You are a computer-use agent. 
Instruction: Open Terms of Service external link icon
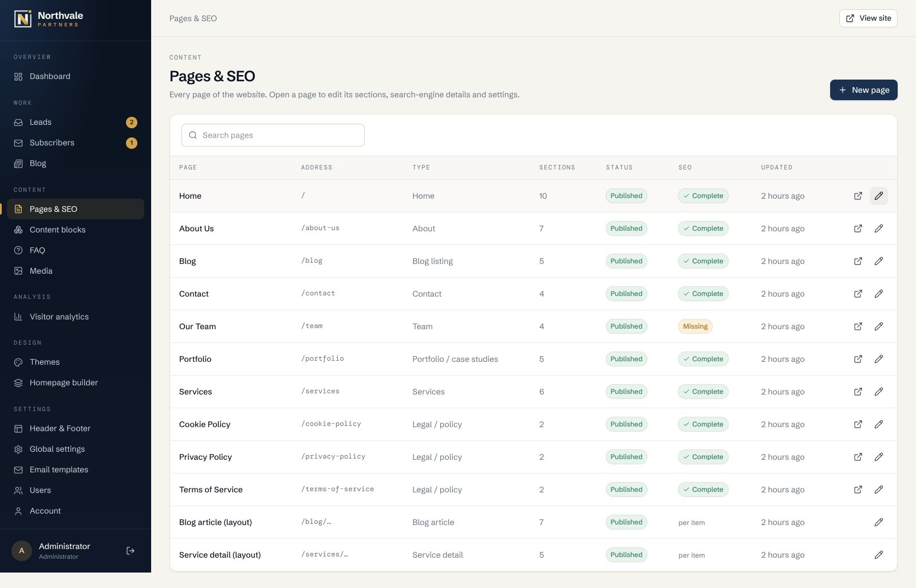[858, 490]
